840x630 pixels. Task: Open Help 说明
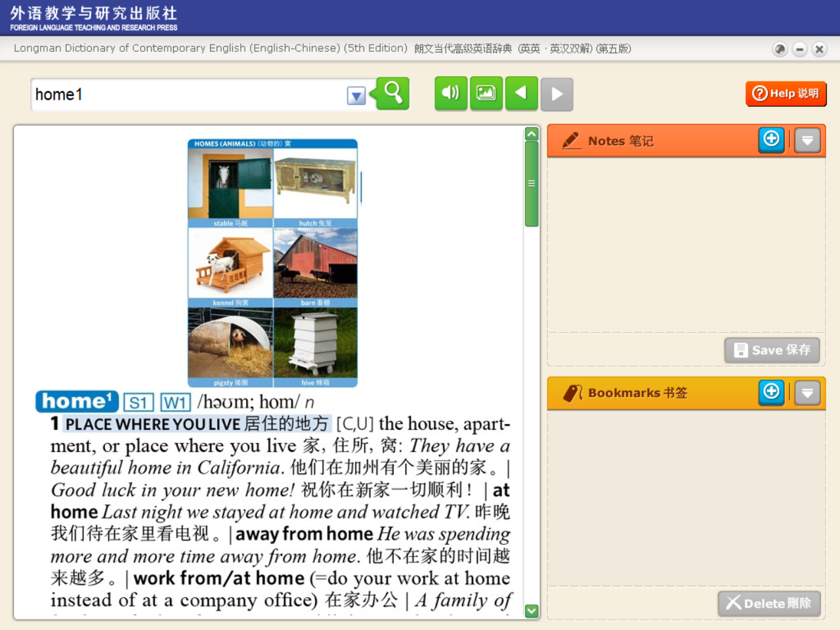786,93
